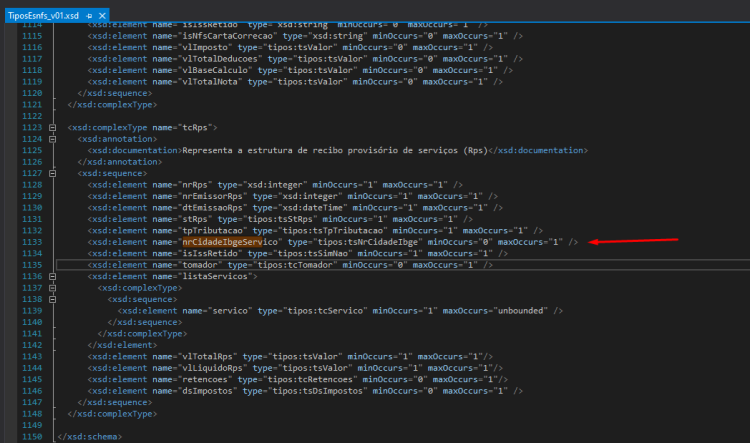Click the closing </xsd:complexType> on line 1148
The height and width of the screenshot is (443, 750).
pos(112,414)
